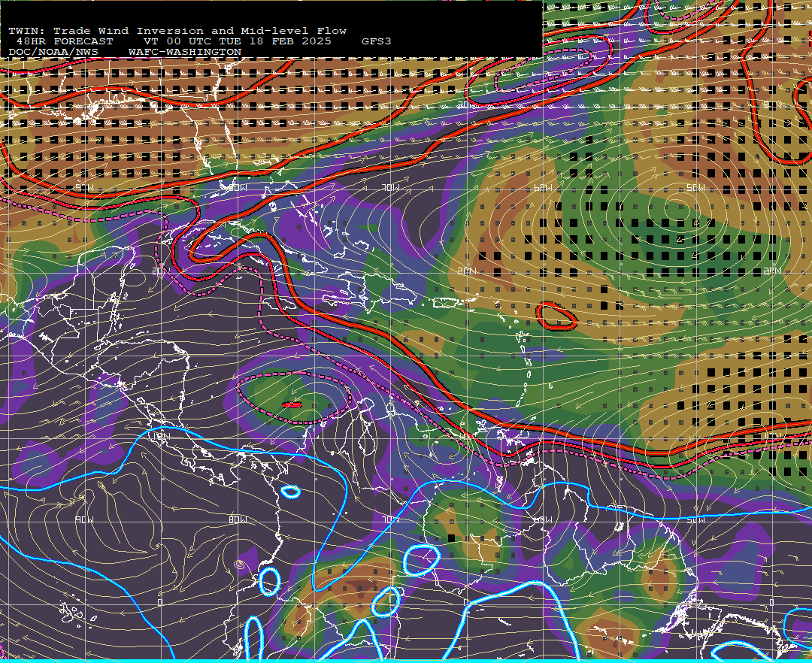Click the 'DOC/NOAA/NWS' source label
This screenshot has height=663, width=812.
(x=53, y=53)
